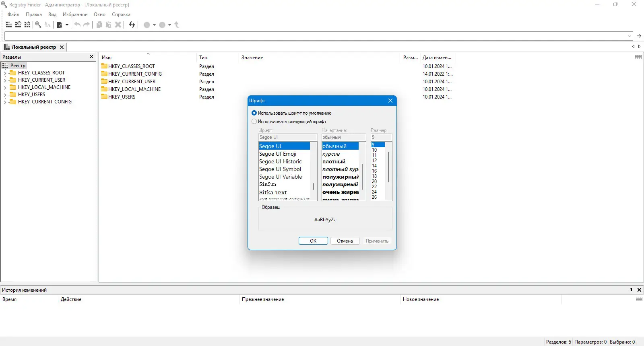
Task: Select font size 14 in the list
Action: pos(374,166)
